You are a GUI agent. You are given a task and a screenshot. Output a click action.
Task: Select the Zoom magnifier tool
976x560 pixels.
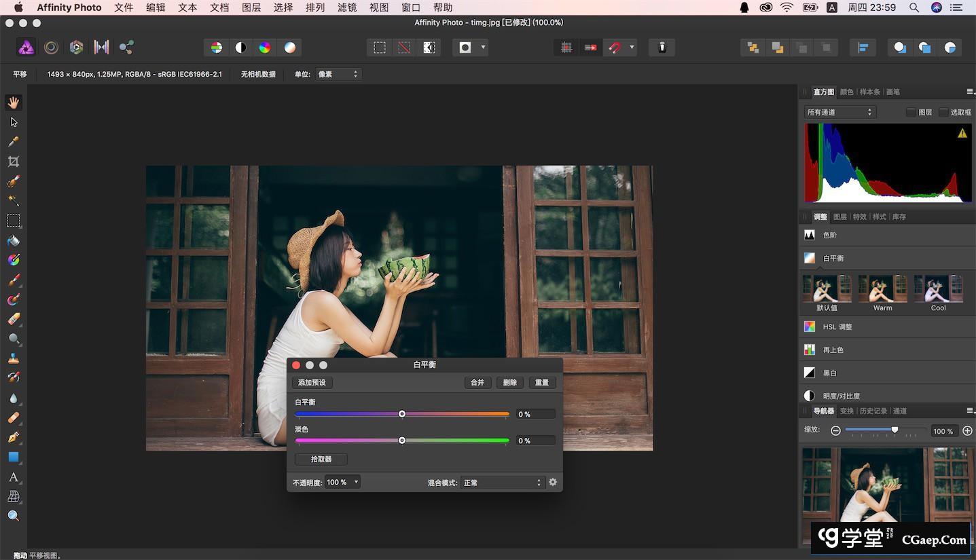[14, 516]
